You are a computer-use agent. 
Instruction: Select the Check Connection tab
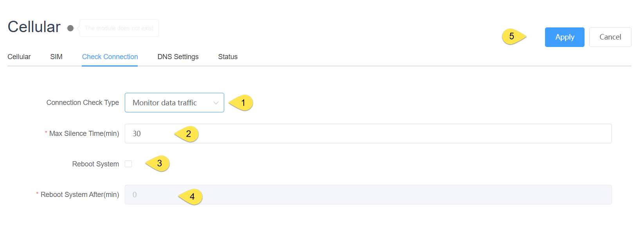click(x=110, y=57)
